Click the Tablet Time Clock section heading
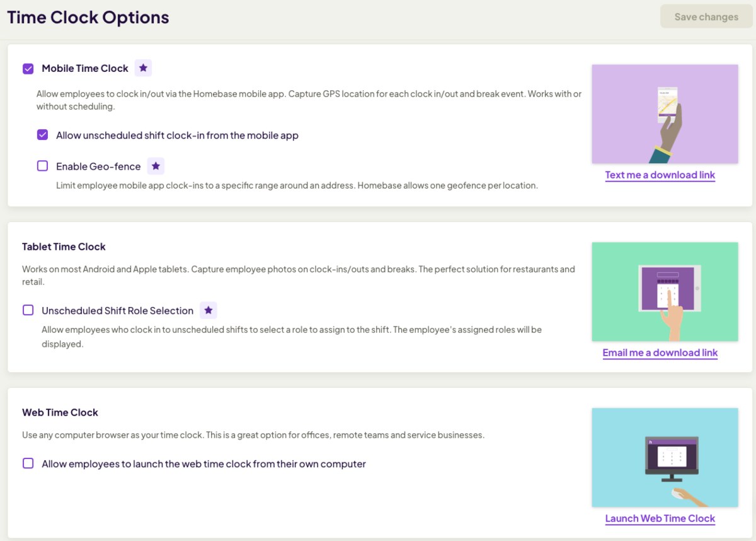The height and width of the screenshot is (541, 756). click(x=64, y=247)
